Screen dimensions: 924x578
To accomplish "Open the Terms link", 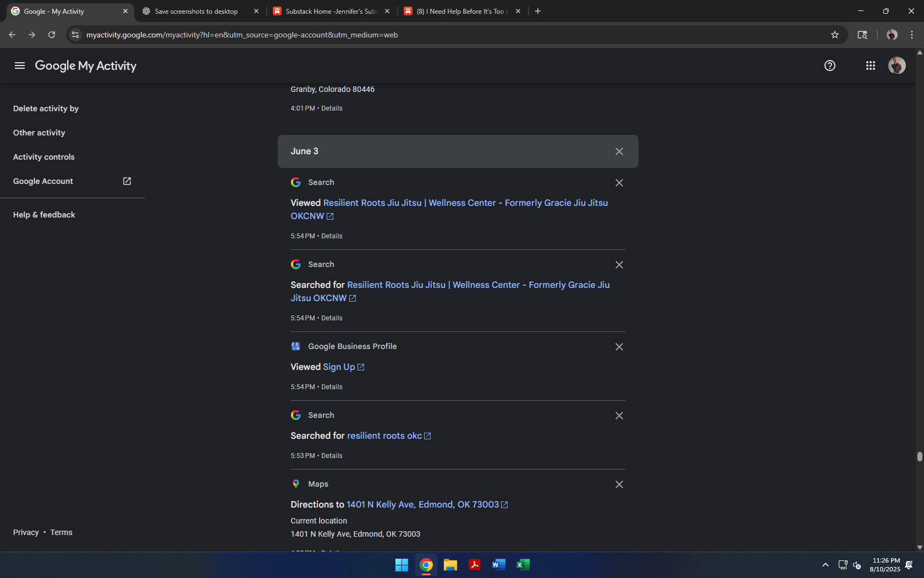I will 61,532.
